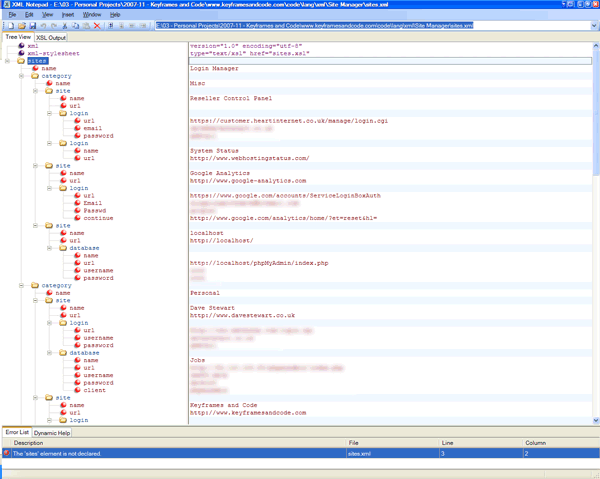Click the Cut scissors toolbar icon
The image size is (600, 479).
coord(65,26)
